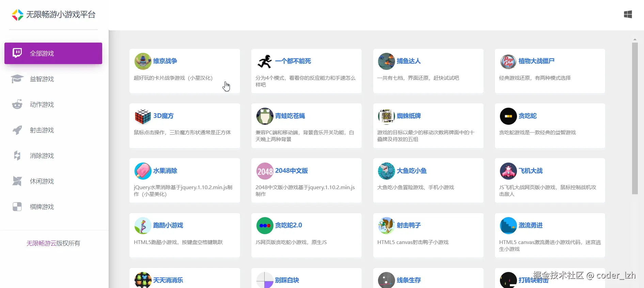Click the 线条生存 game icon
The height and width of the screenshot is (288, 644).
[x=387, y=280]
